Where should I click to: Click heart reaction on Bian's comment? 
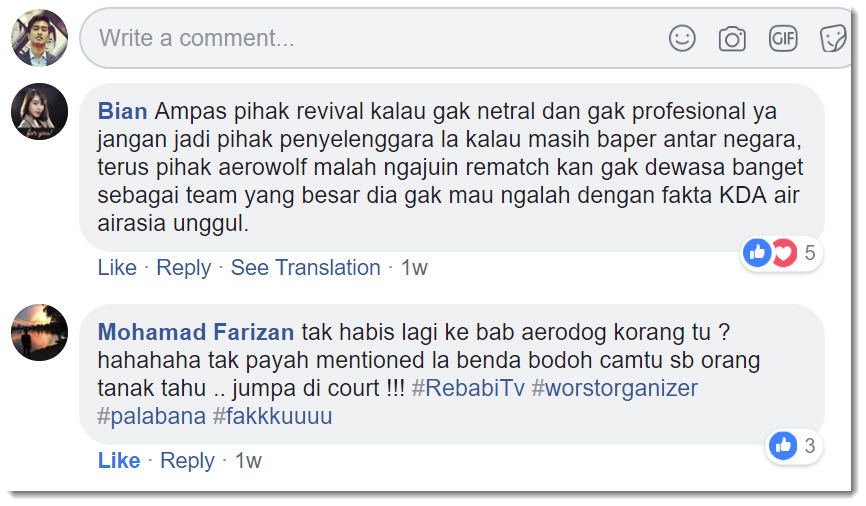point(785,253)
